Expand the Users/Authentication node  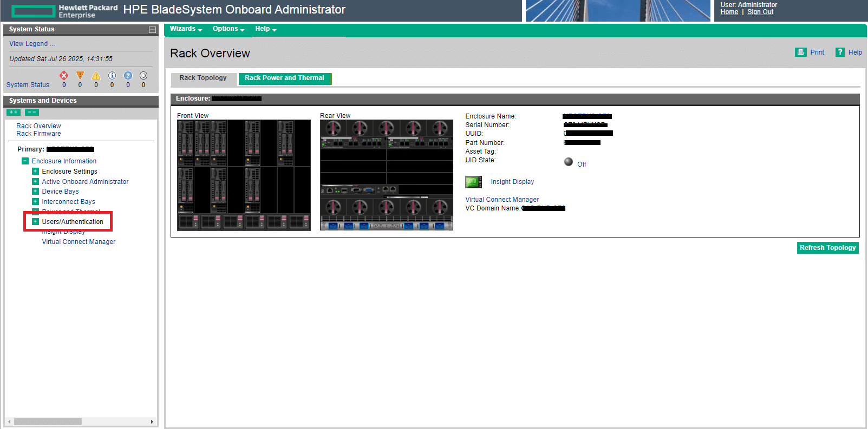pyautogui.click(x=35, y=222)
